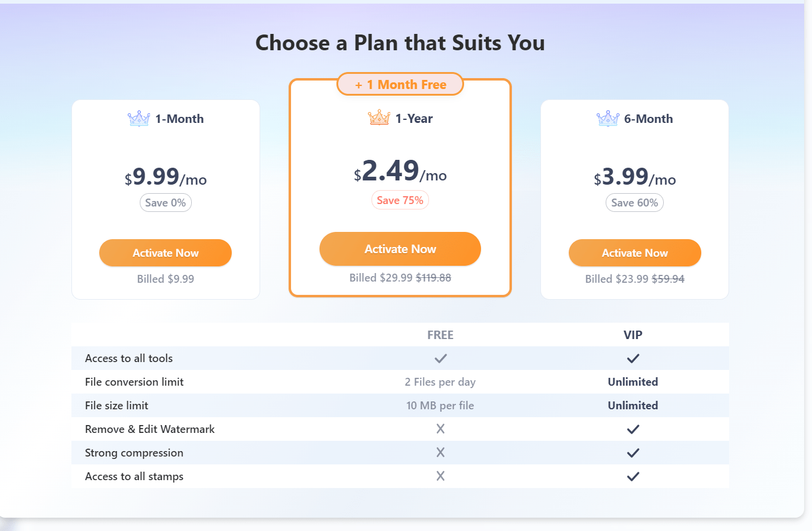Viewport: 812px width, 531px height.
Task: Click the FREE checkmark for Access to all tools
Action: [x=440, y=358]
